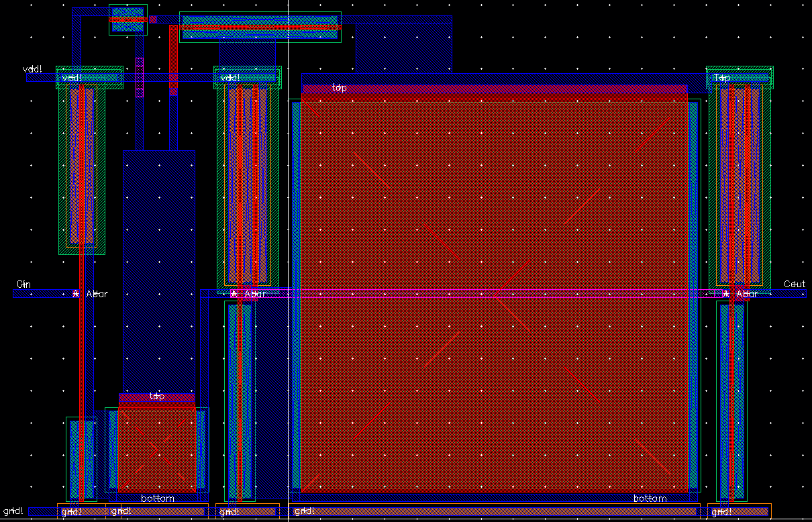Select the vdd! label on the middle PMOS contact
Screen dimensions: 812x522
pos(230,78)
